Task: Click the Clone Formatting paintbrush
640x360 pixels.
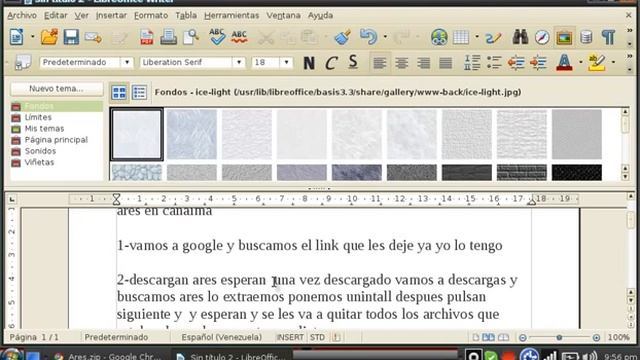Action: pyautogui.click(x=342, y=37)
